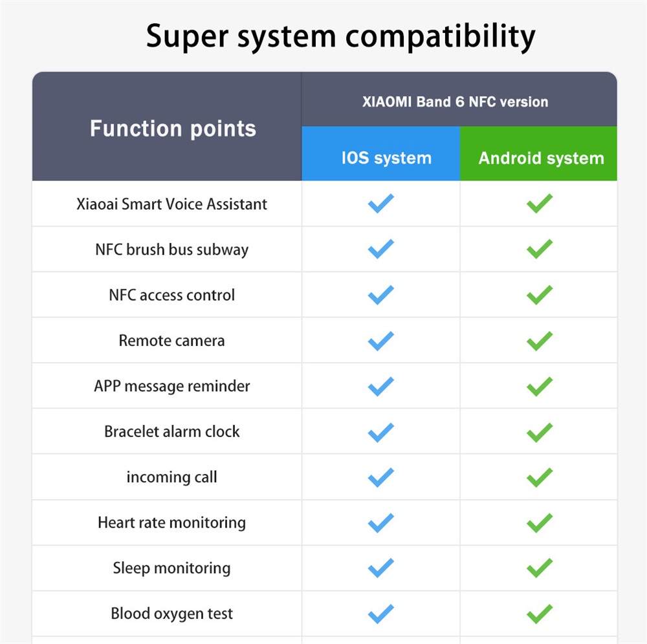Click the blue iOS checkmark for NFC access control
Screen dimensions: 647x644
click(380, 295)
